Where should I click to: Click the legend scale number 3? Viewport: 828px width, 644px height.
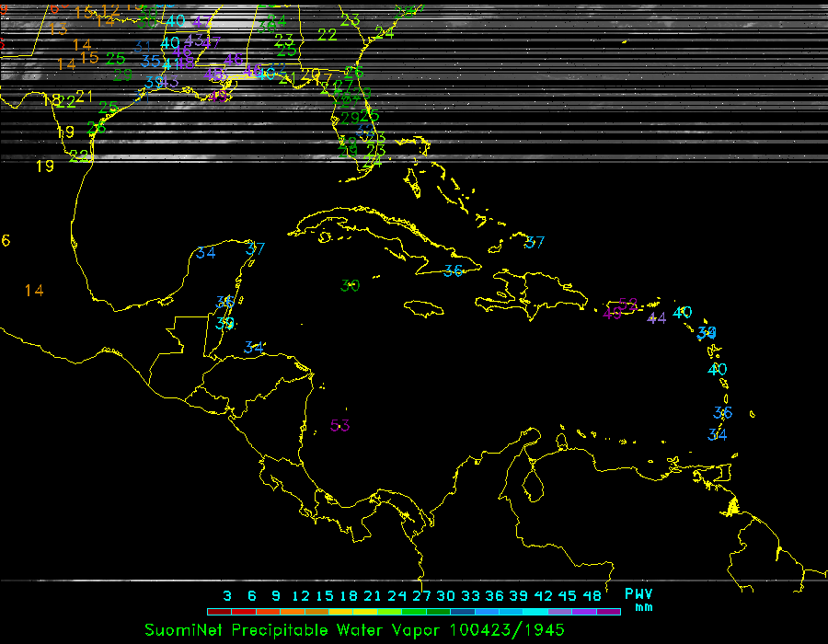pos(226,595)
